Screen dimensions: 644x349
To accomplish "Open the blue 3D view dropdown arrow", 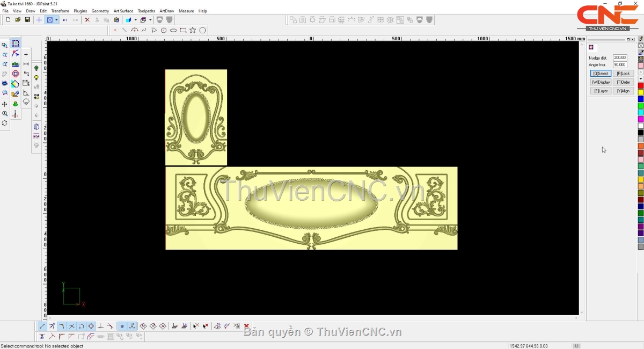I will 135,20.
